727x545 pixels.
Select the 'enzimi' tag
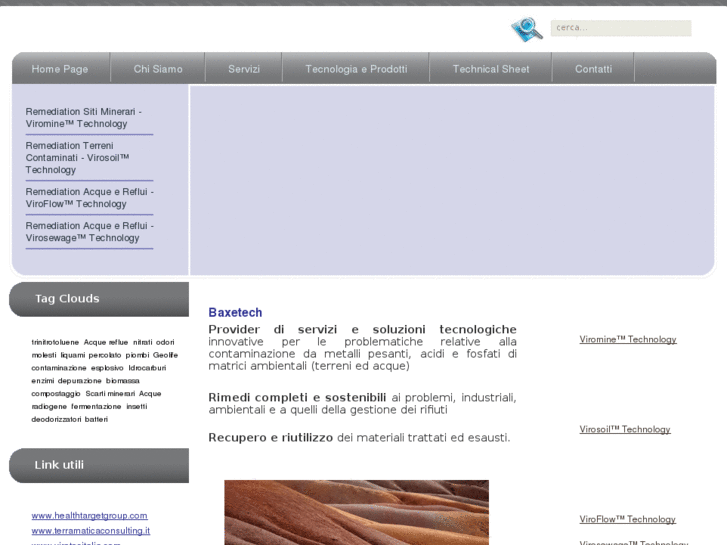click(43, 381)
